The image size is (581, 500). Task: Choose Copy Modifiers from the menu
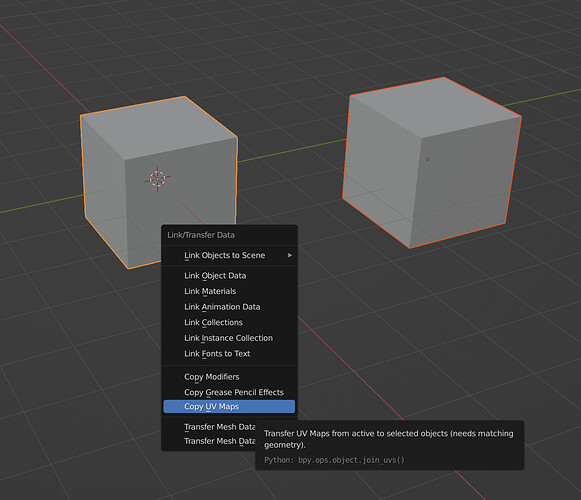click(x=229, y=377)
